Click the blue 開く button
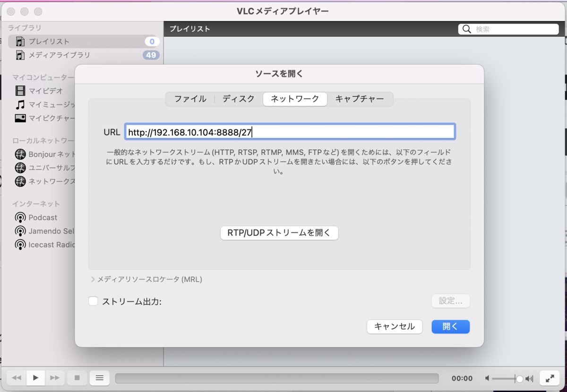The width and height of the screenshot is (567, 392). point(450,326)
